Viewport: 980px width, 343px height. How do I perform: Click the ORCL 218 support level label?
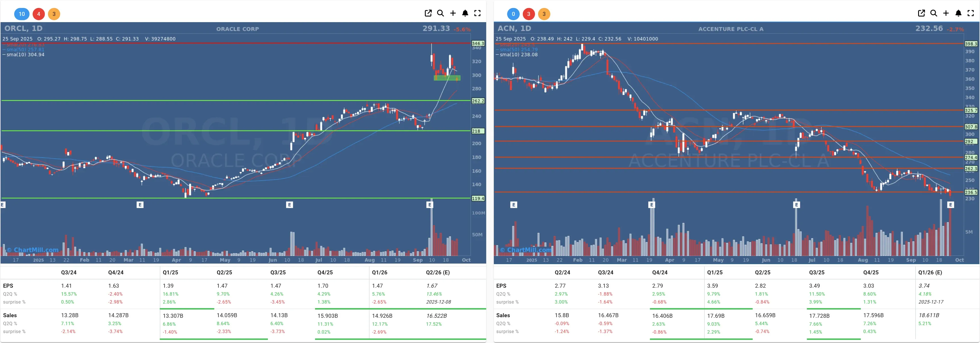pyautogui.click(x=478, y=131)
